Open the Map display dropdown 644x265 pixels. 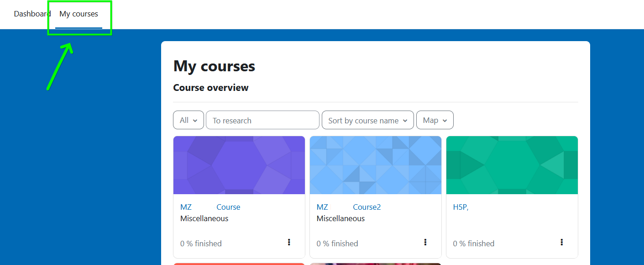click(x=435, y=120)
